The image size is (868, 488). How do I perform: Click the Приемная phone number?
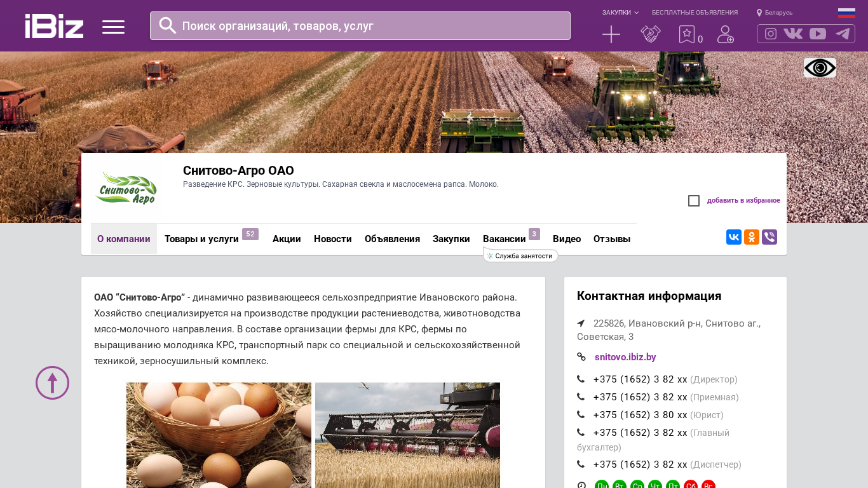click(x=640, y=397)
